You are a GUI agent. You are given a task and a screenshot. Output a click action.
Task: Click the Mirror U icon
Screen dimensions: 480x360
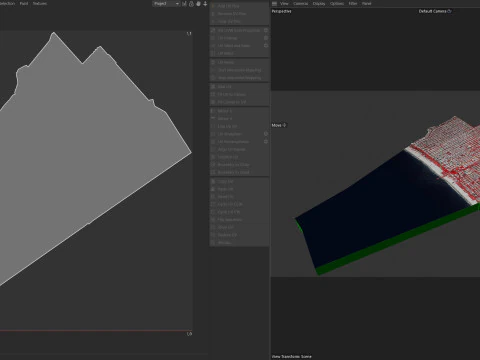point(213,111)
